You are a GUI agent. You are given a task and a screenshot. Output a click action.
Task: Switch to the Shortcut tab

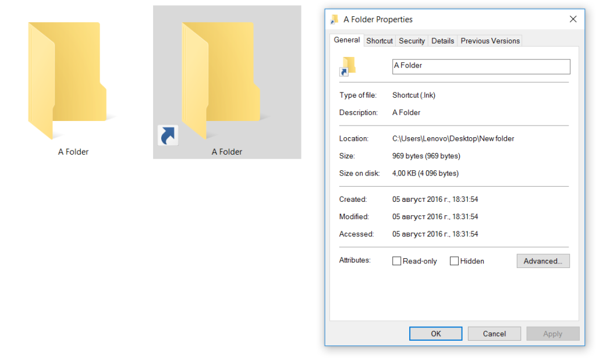(x=379, y=41)
